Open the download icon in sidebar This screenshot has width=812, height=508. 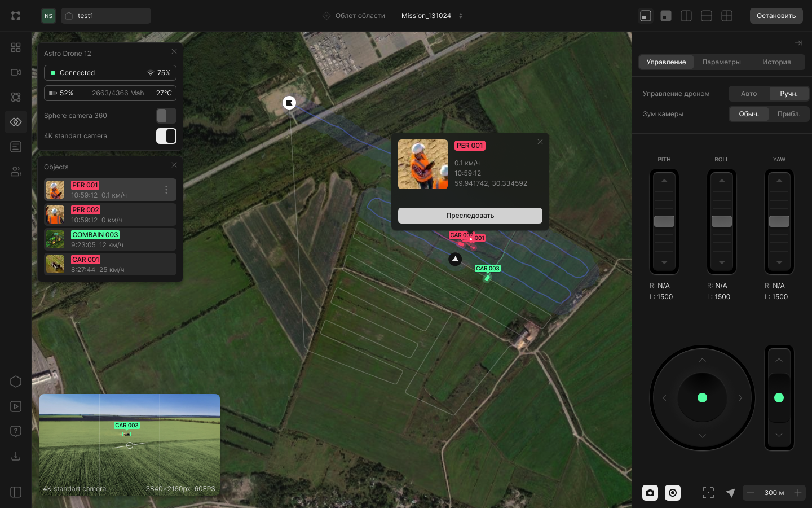[16, 456]
